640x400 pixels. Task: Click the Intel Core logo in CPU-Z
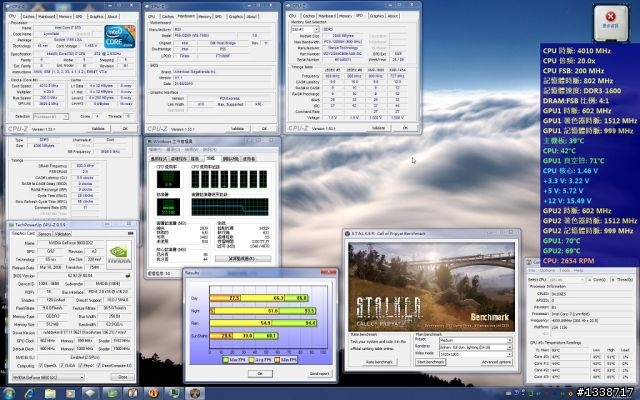[x=120, y=37]
